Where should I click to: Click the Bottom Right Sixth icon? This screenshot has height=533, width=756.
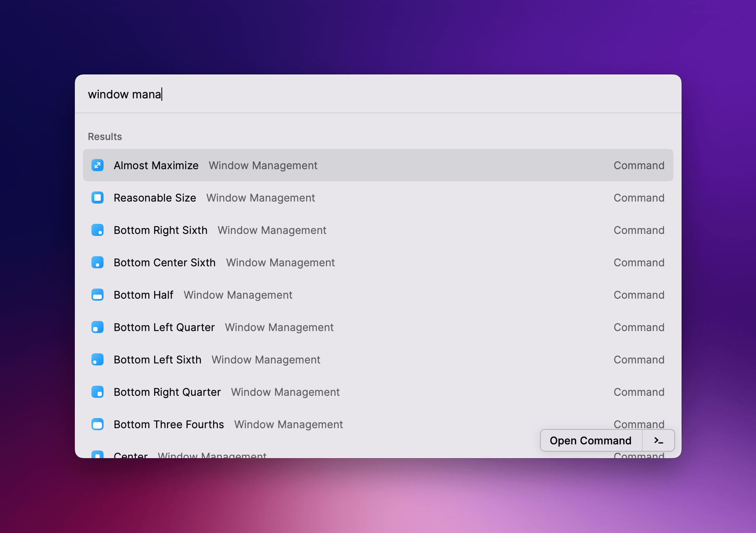[x=97, y=230]
